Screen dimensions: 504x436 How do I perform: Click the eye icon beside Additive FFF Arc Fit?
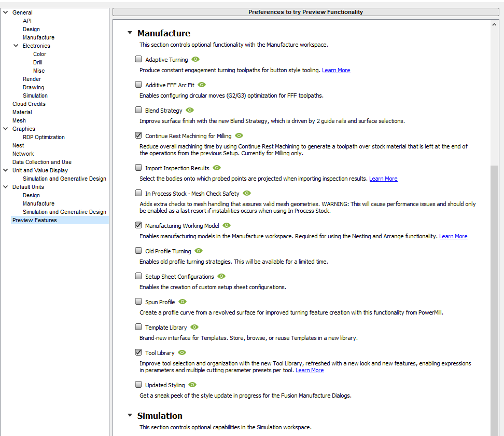[202, 85]
